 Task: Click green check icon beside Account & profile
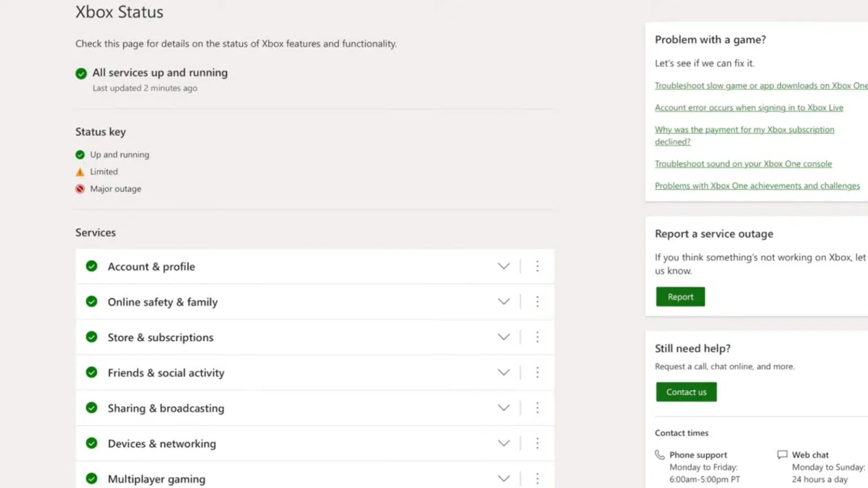tap(92, 266)
